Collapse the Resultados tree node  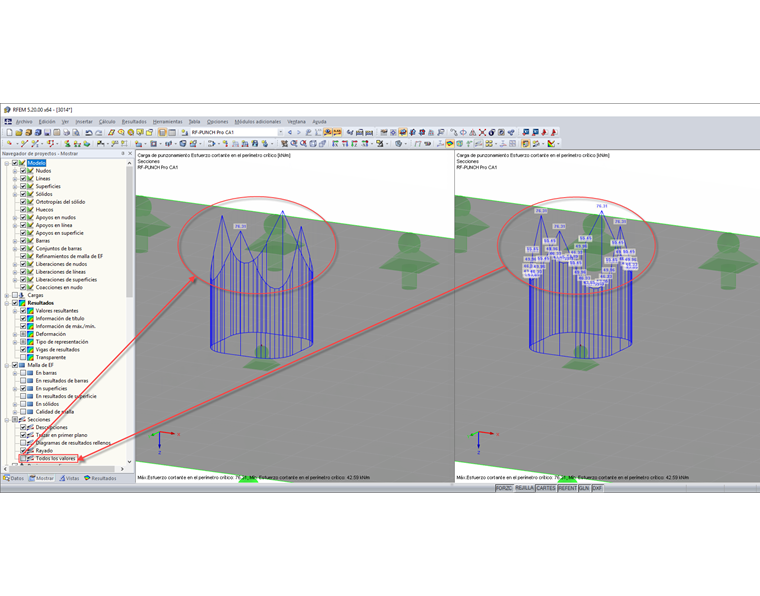pyautogui.click(x=7, y=303)
